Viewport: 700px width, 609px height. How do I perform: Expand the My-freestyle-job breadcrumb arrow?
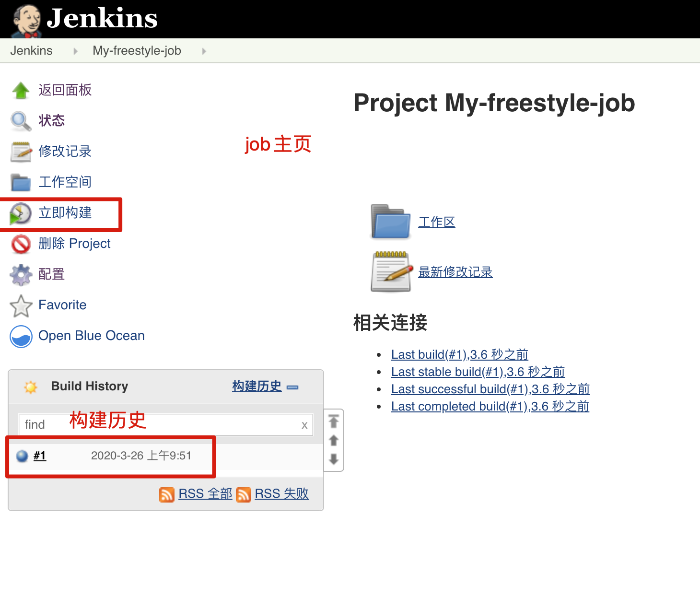coord(204,51)
